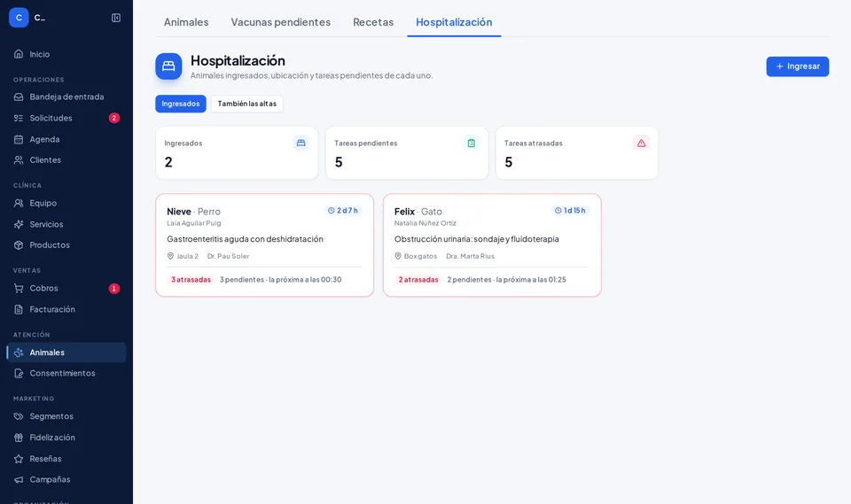Viewport: 851px width, 504px height.
Task: Click the Ingresar button
Action: 797,66
